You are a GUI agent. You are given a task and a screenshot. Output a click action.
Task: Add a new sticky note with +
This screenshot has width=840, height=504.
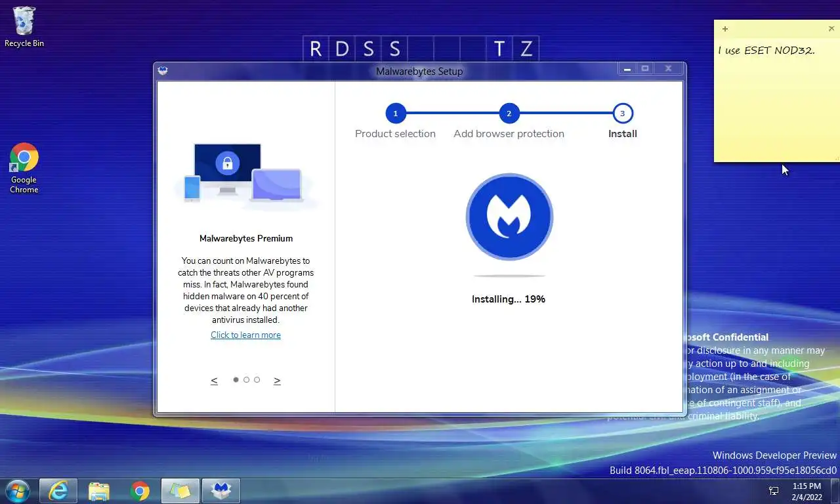(724, 29)
